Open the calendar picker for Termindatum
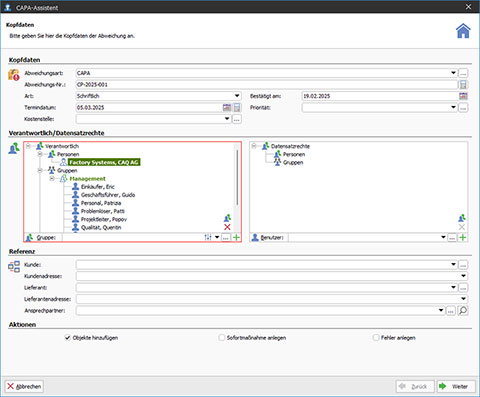The height and width of the screenshot is (397, 480). pyautogui.click(x=227, y=107)
